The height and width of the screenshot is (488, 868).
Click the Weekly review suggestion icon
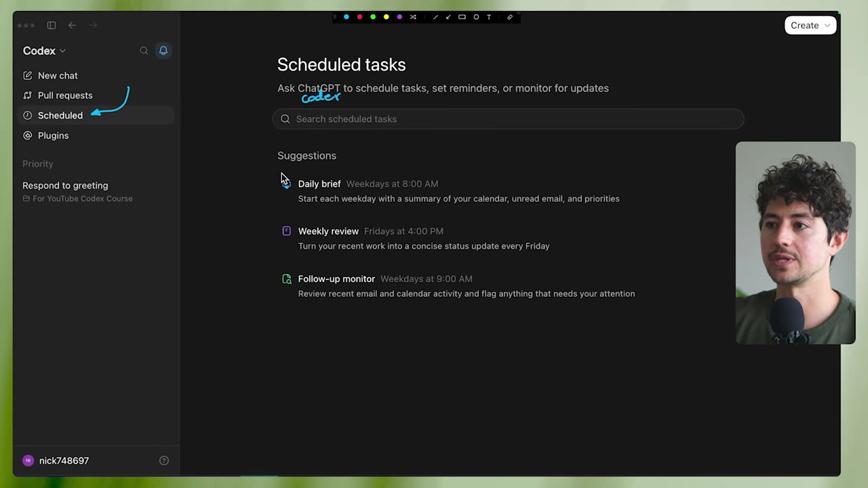point(286,231)
